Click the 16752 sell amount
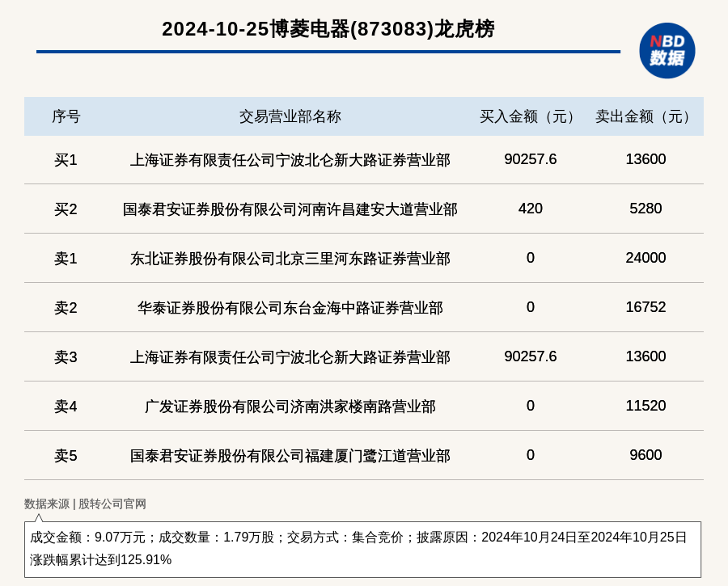728x586 pixels. click(x=645, y=306)
